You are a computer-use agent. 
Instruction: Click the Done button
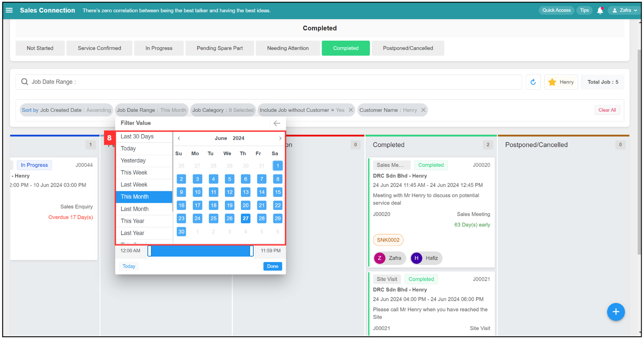click(x=272, y=266)
